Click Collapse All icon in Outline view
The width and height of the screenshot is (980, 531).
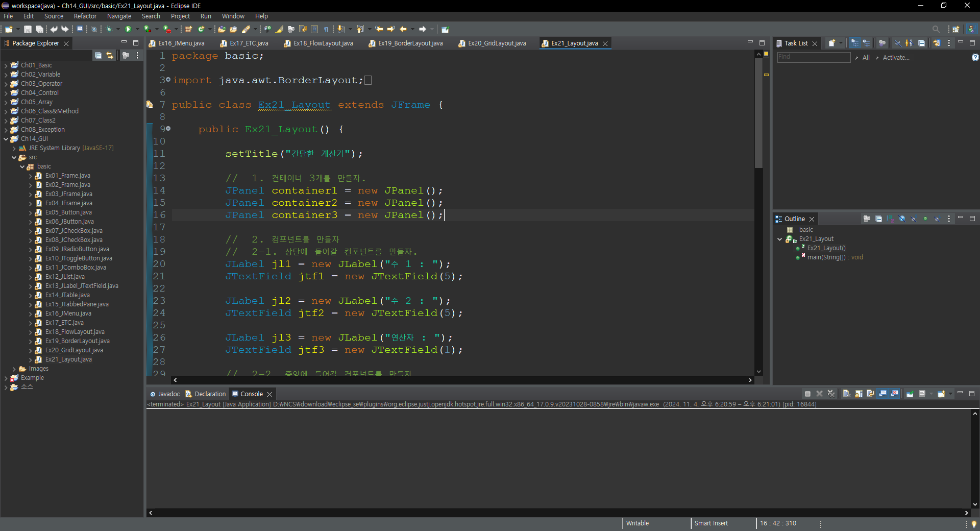(878, 219)
